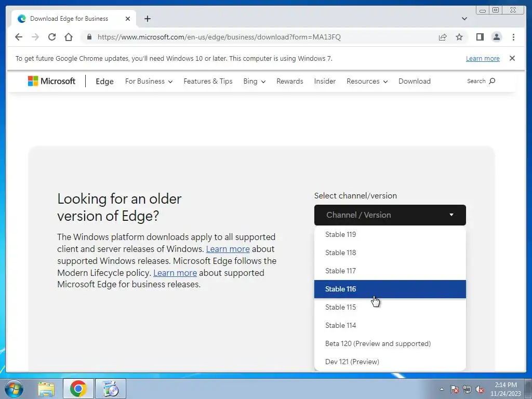The height and width of the screenshot is (399, 532).
Task: Click the Show desktop button
Action: pos(528,389)
